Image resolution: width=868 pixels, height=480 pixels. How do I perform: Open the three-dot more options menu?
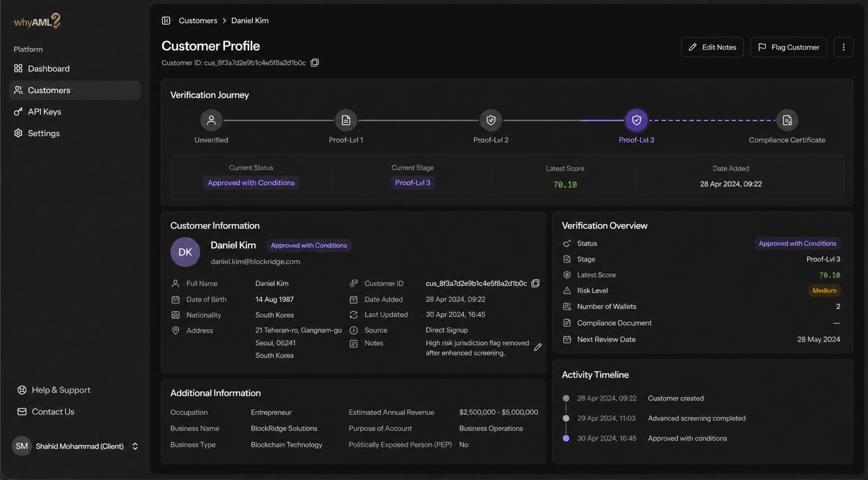click(x=843, y=47)
